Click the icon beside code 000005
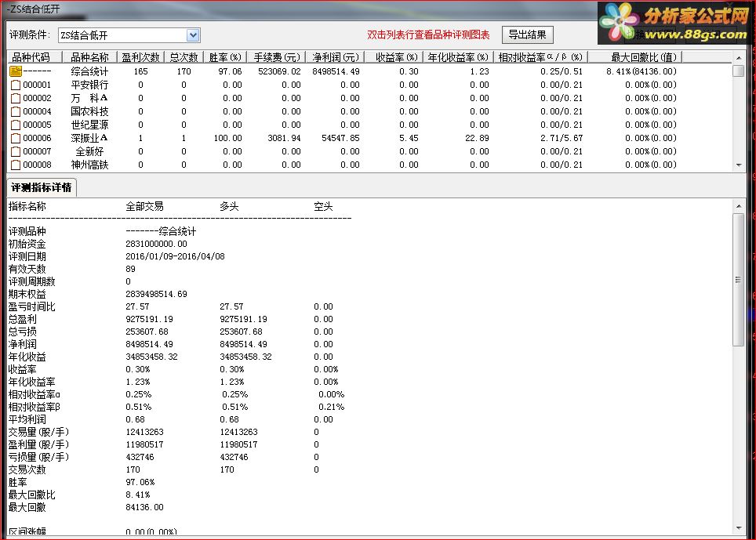756x540 pixels. tap(16, 125)
